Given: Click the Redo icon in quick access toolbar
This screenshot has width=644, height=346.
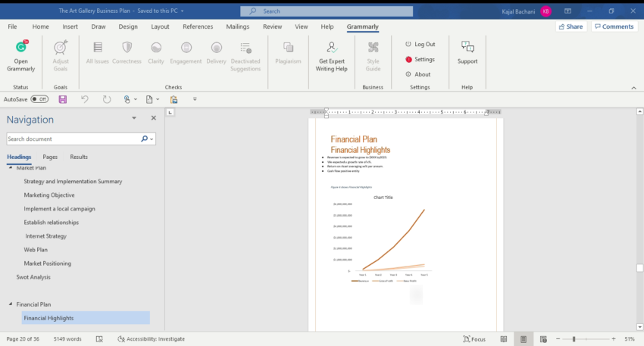Looking at the screenshot, I should point(106,99).
